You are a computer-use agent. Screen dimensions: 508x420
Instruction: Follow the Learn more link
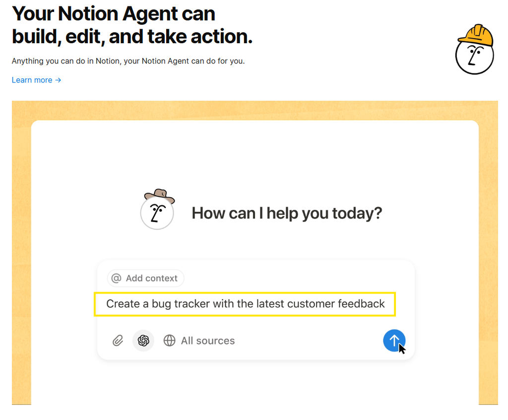[36, 80]
